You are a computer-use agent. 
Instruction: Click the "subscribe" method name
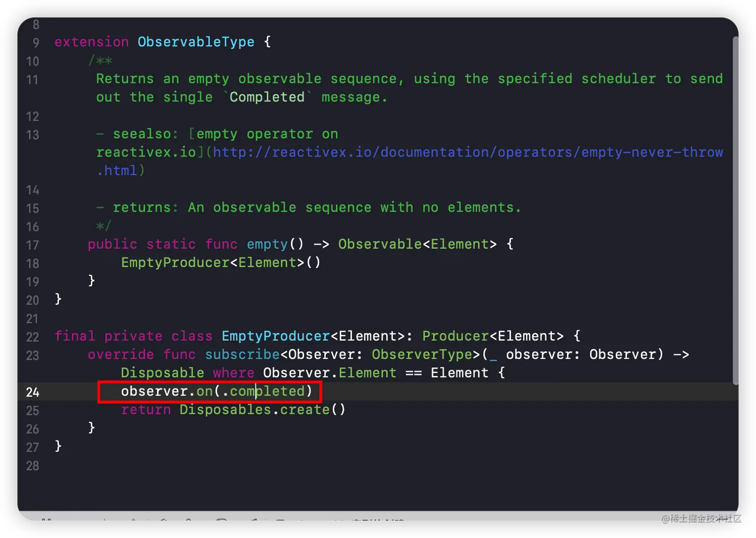[242, 355]
